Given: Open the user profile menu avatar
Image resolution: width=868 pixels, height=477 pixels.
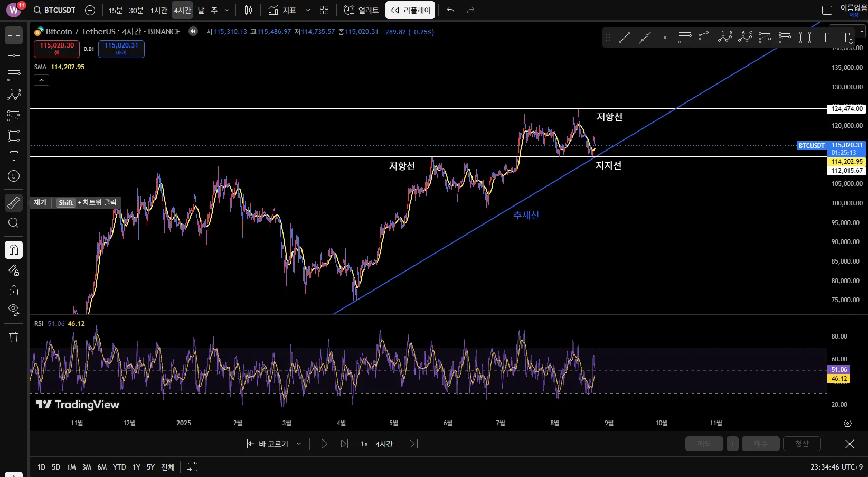Looking at the screenshot, I should pos(13,10).
